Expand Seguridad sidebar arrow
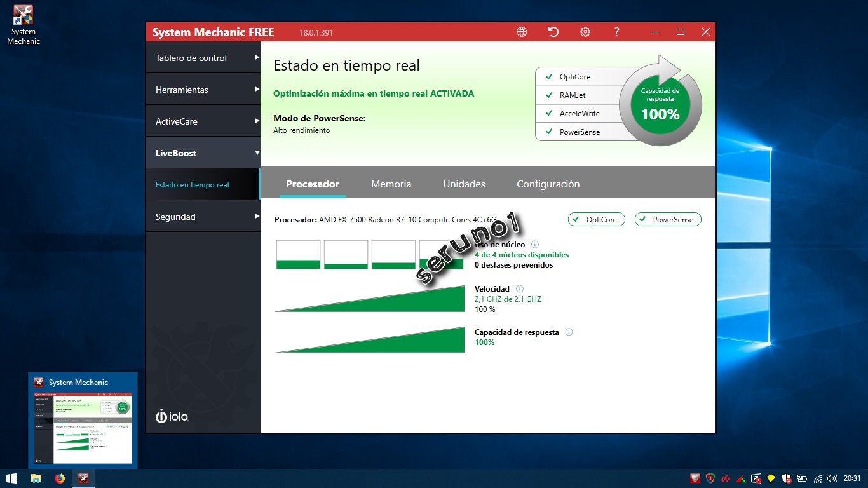 257,216
